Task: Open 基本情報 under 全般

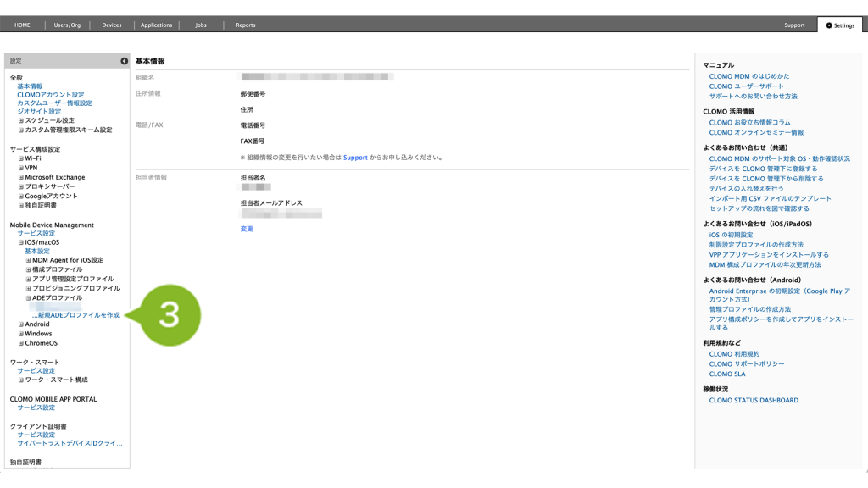Action: coord(30,86)
